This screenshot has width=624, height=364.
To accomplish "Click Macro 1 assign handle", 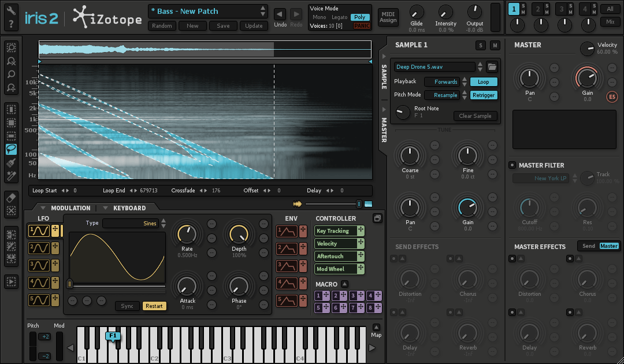I will click(326, 296).
